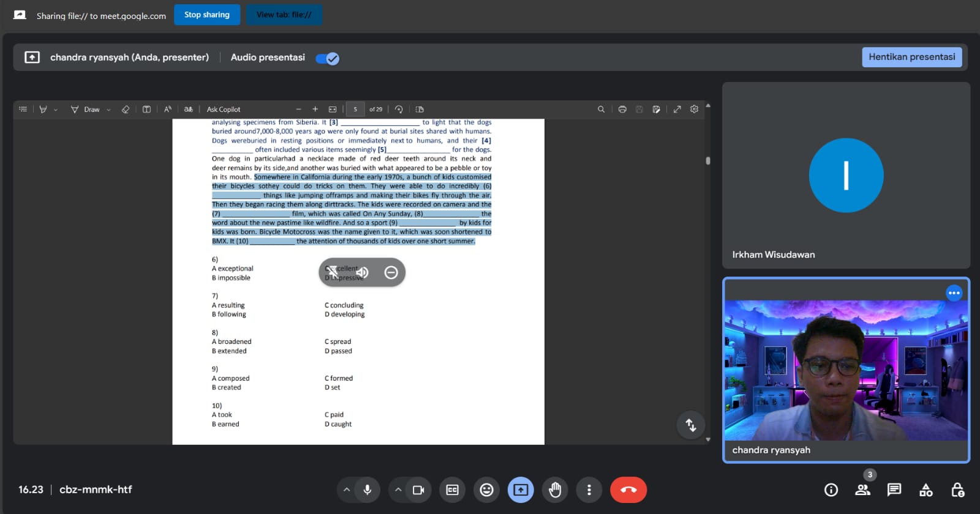Click Irkham Wisudawan participant tile
Screen dimensions: 980x514
tap(846, 176)
